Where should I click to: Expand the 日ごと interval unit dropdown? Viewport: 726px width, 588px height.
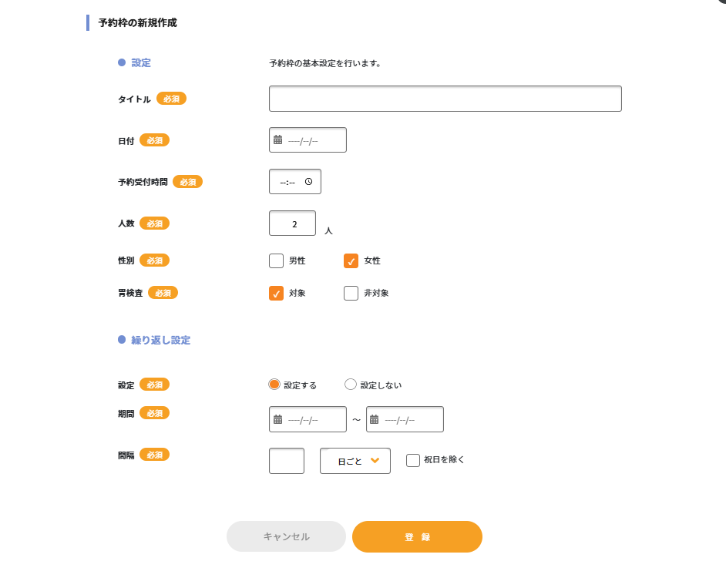point(355,461)
